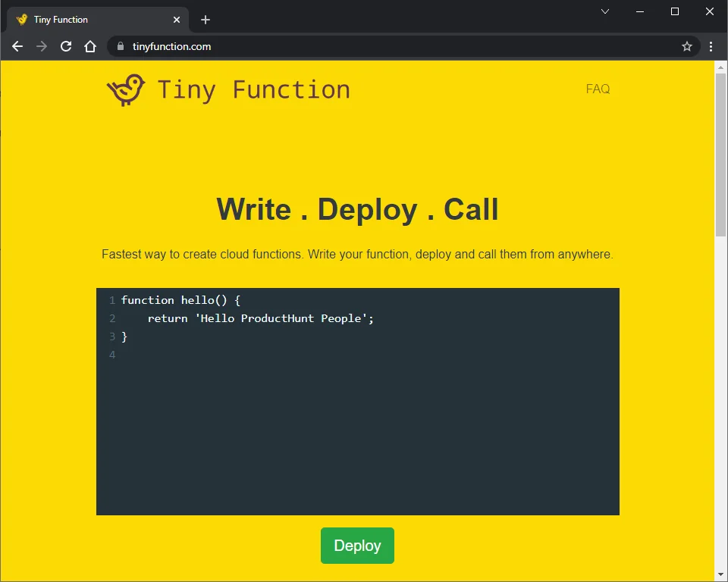Select the Tiny Function browser tab
Image resolution: width=728 pixels, height=582 pixels.
point(98,20)
